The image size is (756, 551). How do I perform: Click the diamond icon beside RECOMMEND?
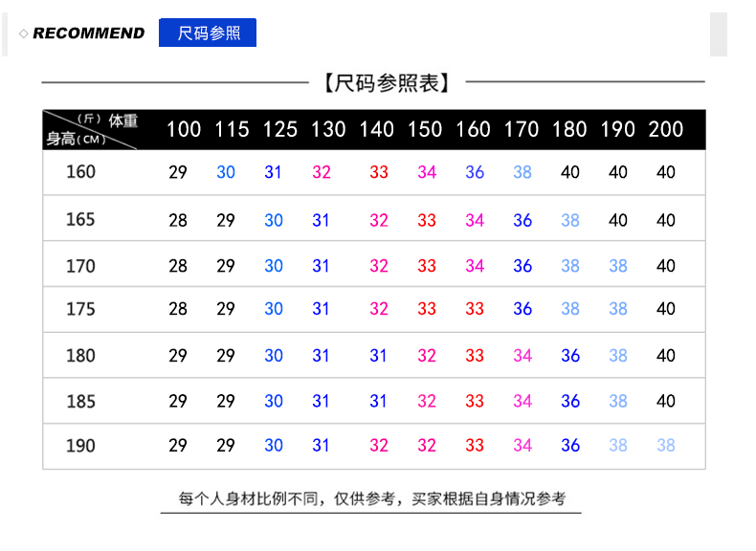[23, 33]
